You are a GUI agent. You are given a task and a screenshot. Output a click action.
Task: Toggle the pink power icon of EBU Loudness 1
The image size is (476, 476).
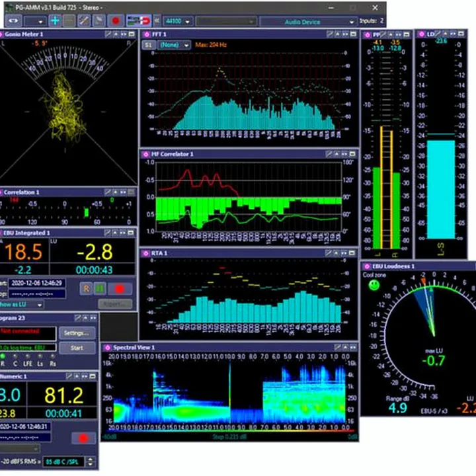point(367,266)
